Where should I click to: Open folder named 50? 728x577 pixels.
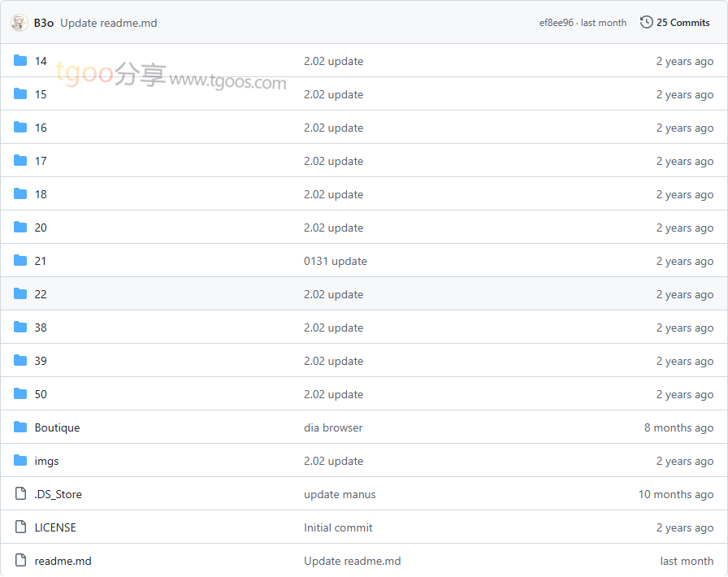coord(41,394)
